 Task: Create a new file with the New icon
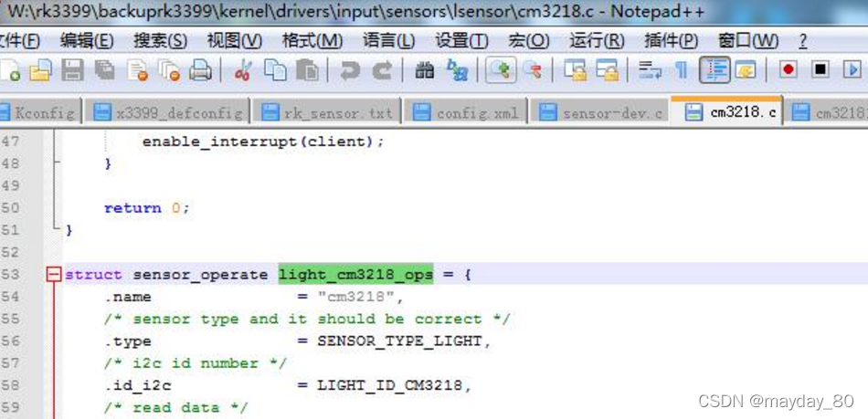pos(10,71)
